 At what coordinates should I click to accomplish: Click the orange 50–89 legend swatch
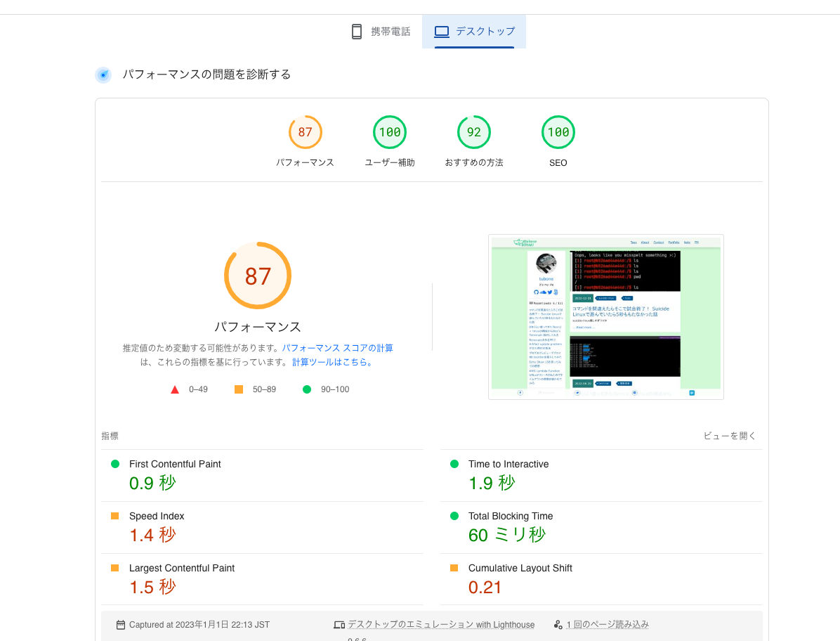[x=239, y=389]
